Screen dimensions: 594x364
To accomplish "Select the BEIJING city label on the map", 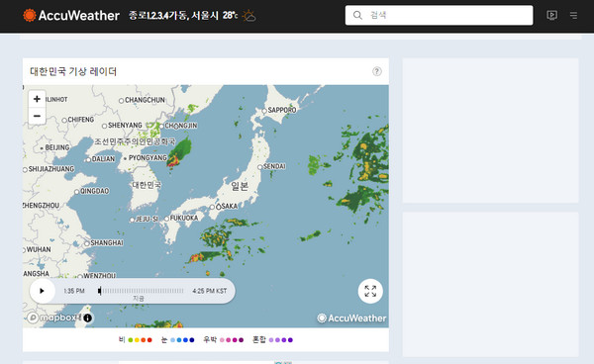I will [57, 147].
